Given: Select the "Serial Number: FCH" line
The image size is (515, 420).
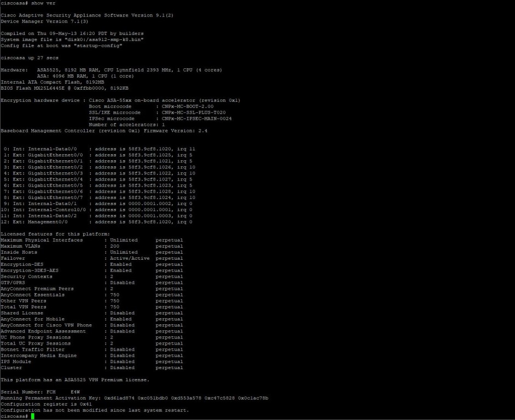Looking at the screenshot, I should pyautogui.click(x=40, y=392).
